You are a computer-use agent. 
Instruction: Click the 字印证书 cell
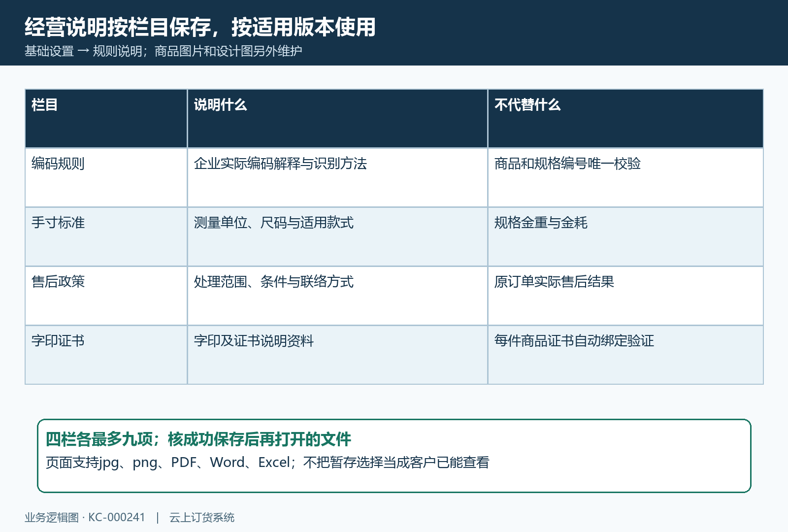click(x=106, y=355)
